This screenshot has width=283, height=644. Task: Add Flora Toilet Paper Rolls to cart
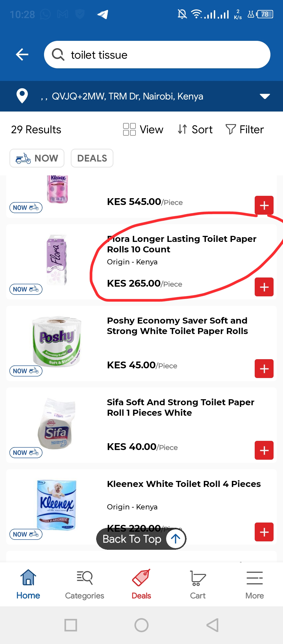tap(264, 287)
